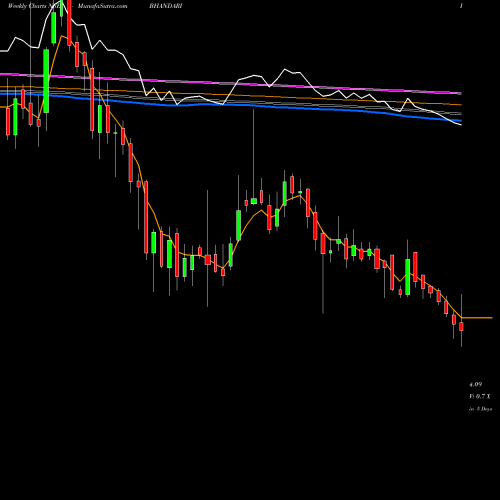Click the 'Weekly Charts' title text
Screen dimensions: 500x500
28,6
